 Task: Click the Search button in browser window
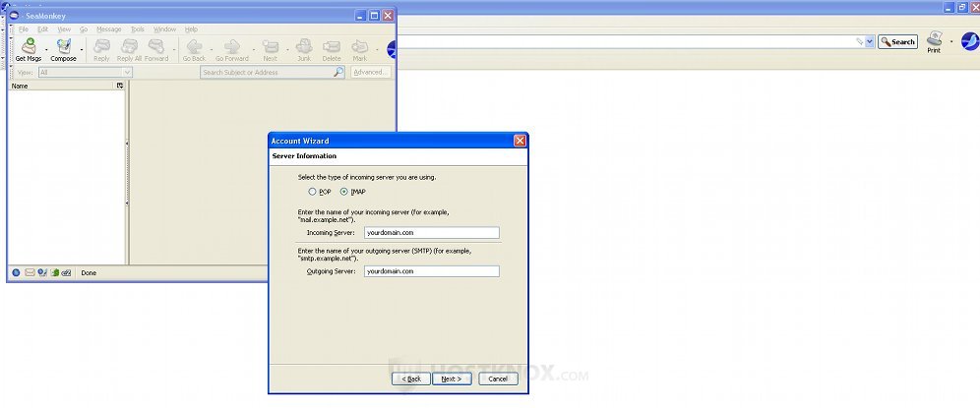coord(898,42)
